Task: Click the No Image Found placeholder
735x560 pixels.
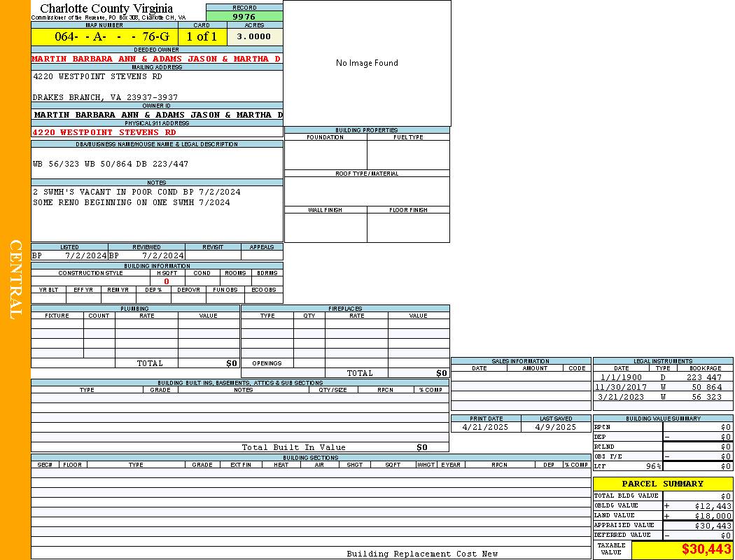Action: pos(367,63)
